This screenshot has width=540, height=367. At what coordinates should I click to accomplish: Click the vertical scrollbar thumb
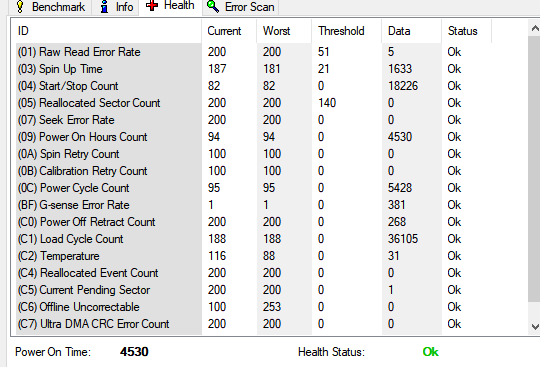click(x=534, y=169)
